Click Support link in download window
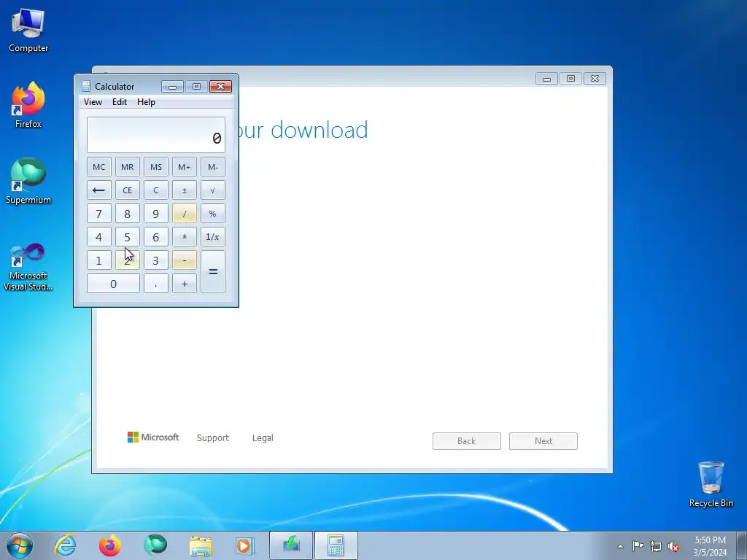The image size is (747, 560). click(x=213, y=437)
